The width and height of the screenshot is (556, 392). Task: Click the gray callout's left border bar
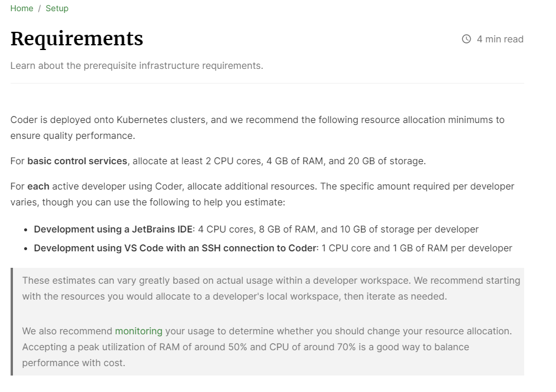(x=12, y=321)
